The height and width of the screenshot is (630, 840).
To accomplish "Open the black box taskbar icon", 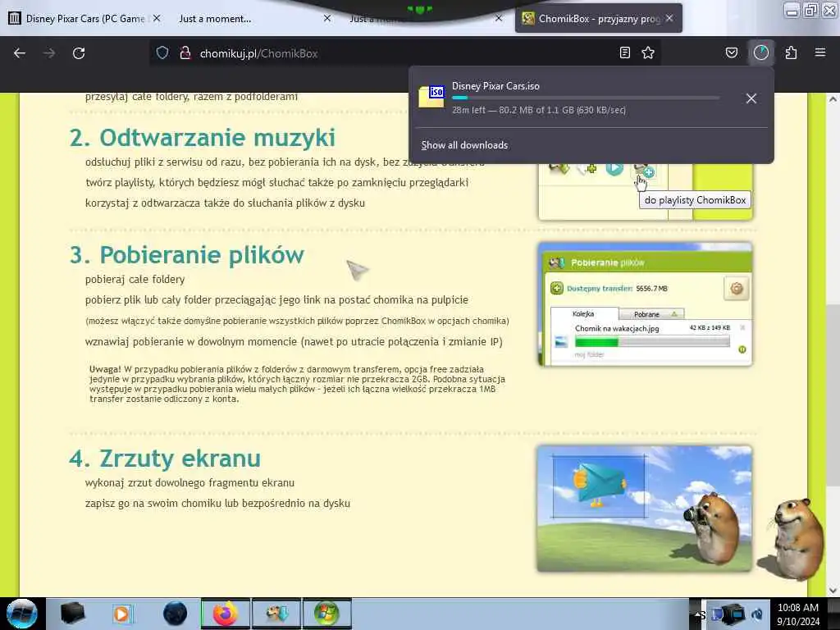I will click(x=73, y=614).
